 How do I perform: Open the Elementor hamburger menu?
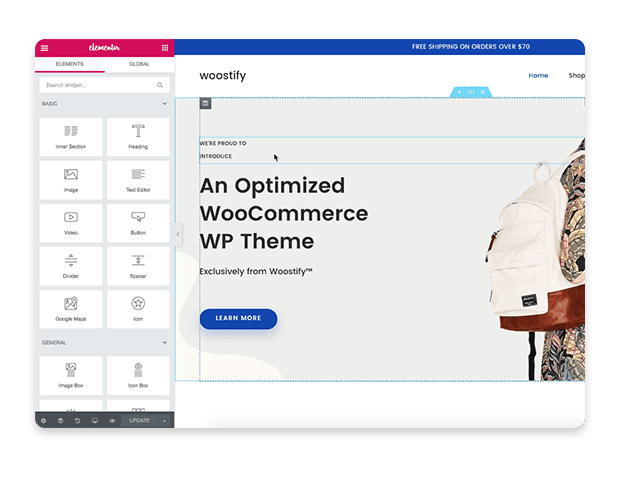click(44, 48)
